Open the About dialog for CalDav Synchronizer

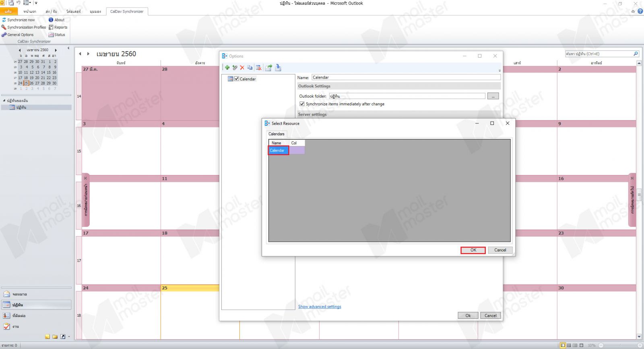click(56, 20)
